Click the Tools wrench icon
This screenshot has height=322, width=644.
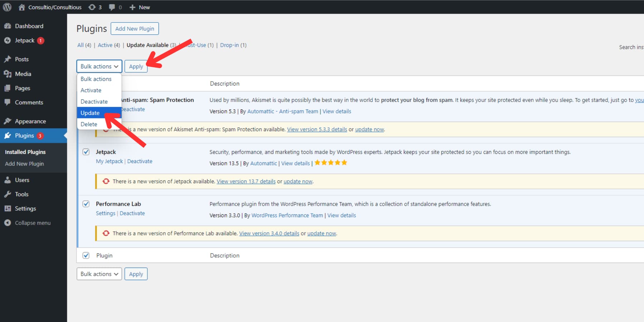click(x=8, y=194)
